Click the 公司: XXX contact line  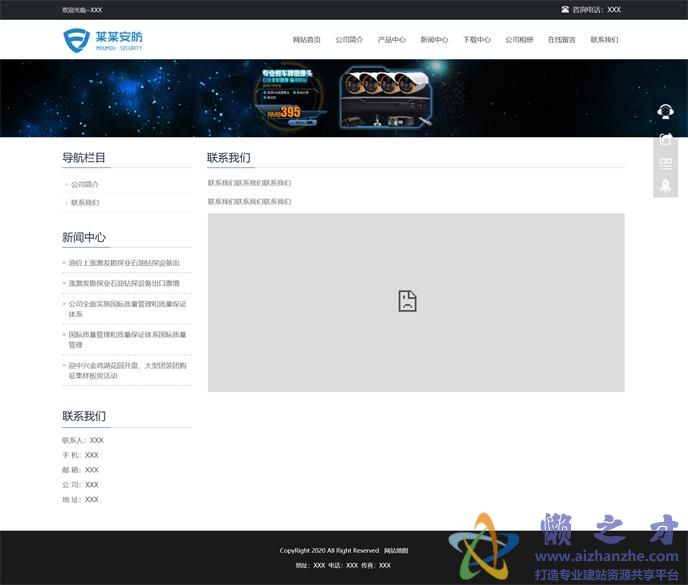click(x=80, y=485)
